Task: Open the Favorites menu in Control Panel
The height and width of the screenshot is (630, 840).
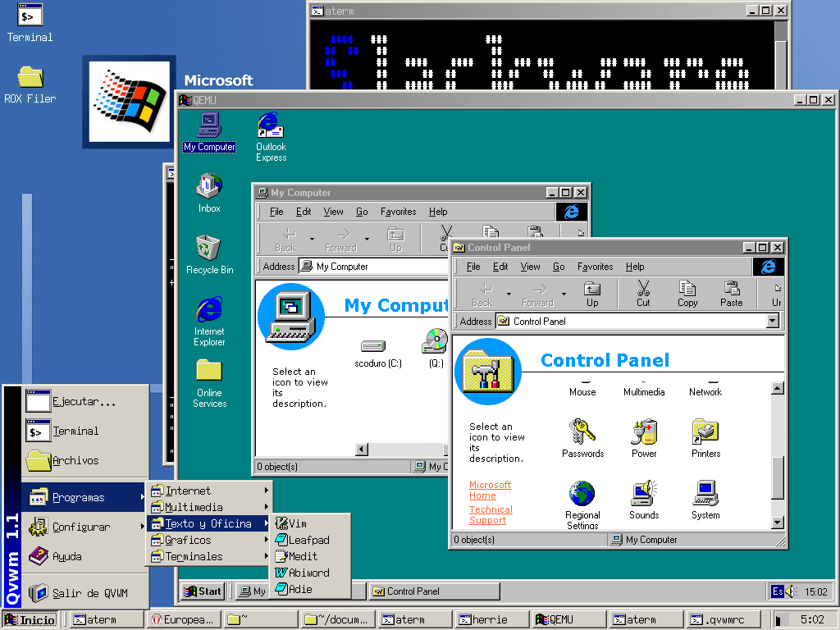Action: 595,267
